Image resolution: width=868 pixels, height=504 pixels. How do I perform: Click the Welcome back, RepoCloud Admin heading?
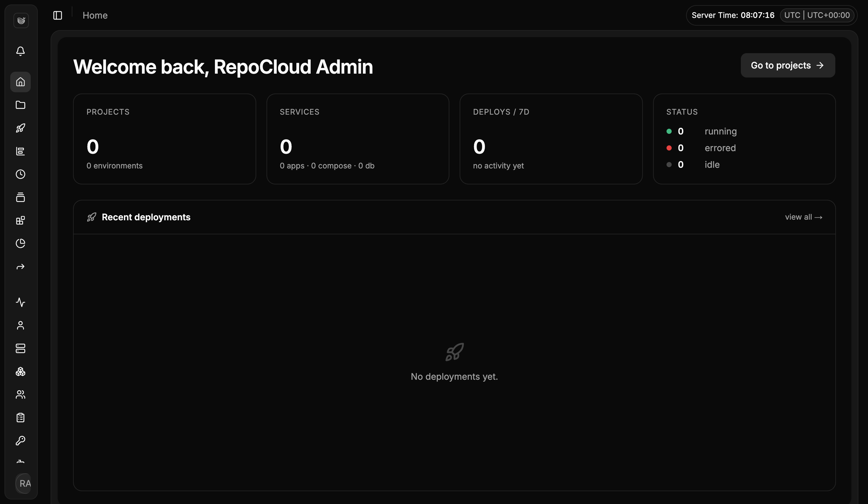tap(223, 67)
